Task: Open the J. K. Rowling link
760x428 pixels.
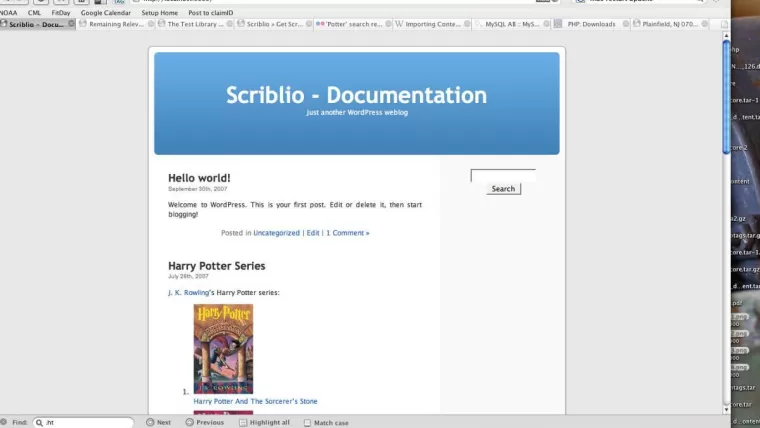Action: (188, 292)
